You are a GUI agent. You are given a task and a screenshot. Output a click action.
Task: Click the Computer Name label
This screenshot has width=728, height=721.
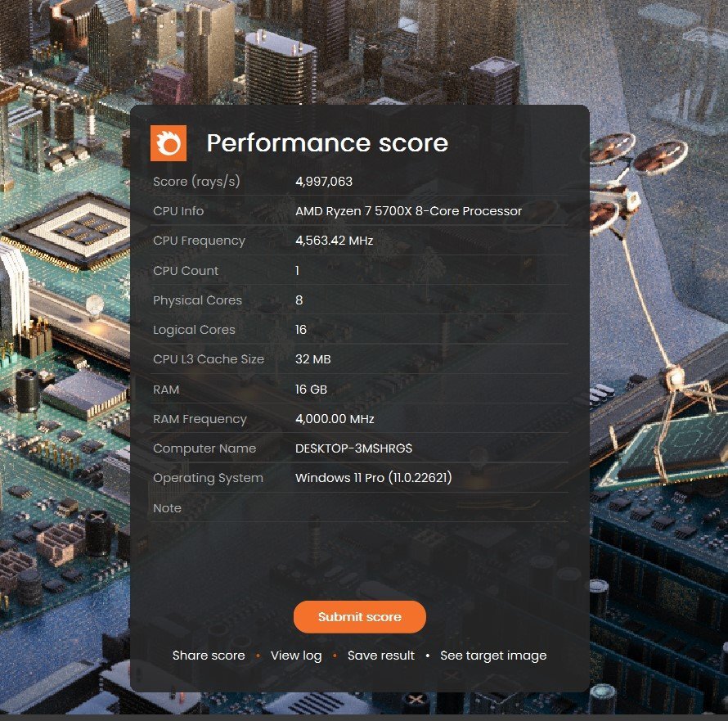click(x=204, y=448)
